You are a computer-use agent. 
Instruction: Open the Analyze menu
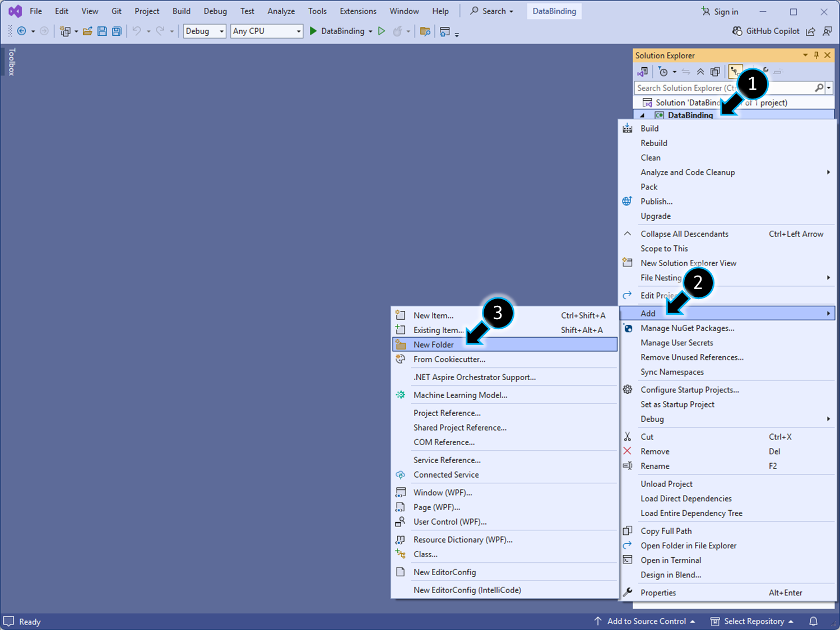point(281,11)
